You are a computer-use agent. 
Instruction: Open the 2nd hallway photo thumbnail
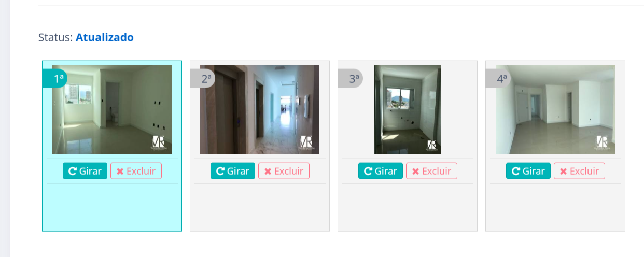[260, 109]
